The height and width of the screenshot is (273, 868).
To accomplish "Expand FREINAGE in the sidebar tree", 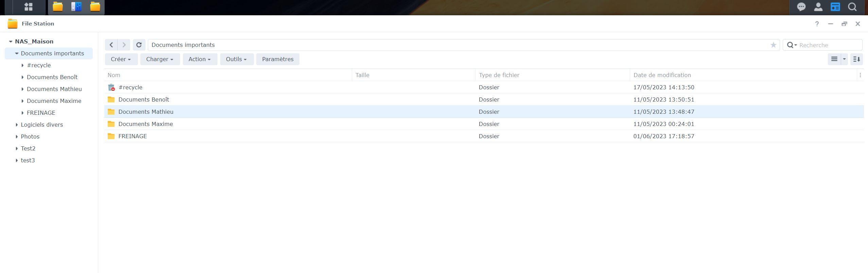I will click(22, 113).
